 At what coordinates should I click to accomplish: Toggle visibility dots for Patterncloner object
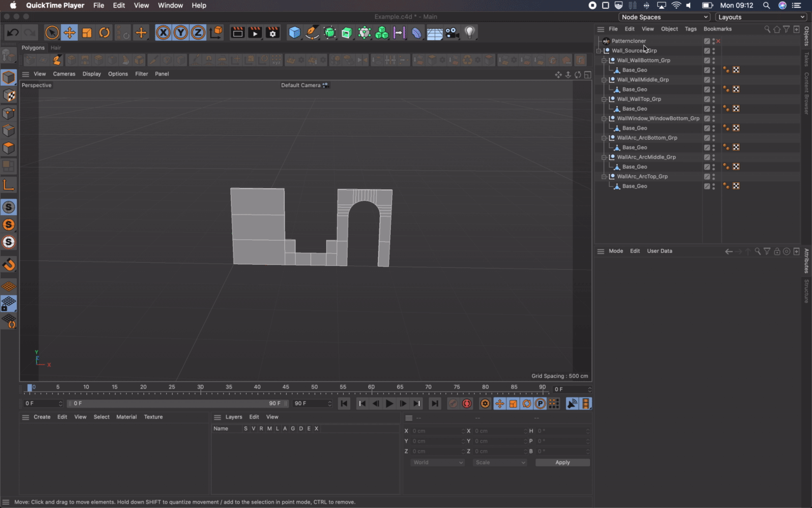[x=713, y=41]
